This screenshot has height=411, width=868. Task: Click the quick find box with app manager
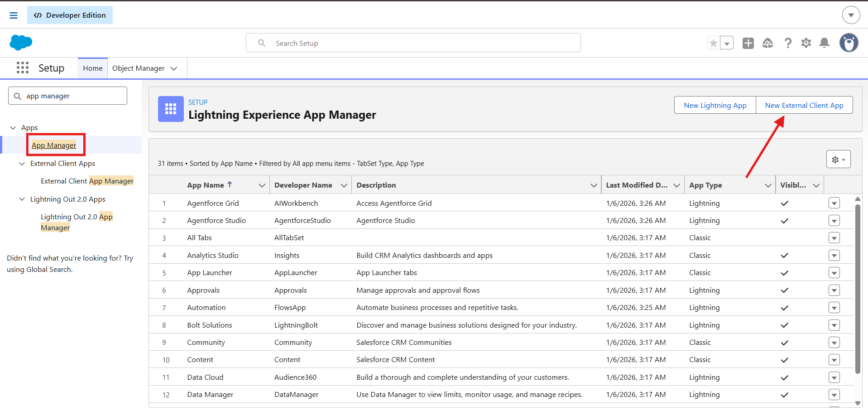point(67,96)
